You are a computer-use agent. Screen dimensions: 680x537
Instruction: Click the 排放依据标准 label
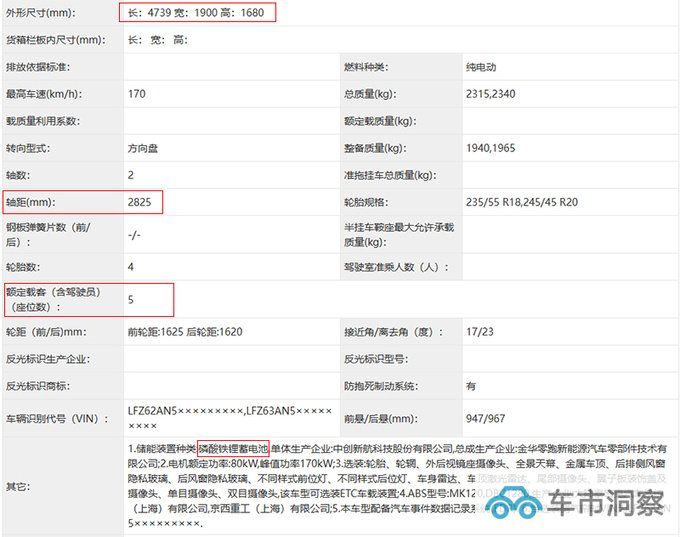38,67
